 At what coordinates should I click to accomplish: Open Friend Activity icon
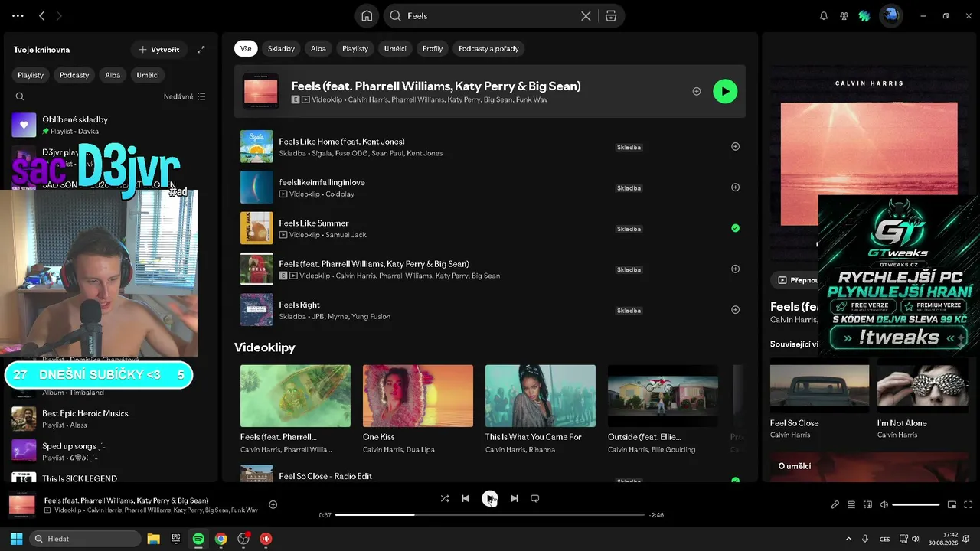click(x=844, y=16)
